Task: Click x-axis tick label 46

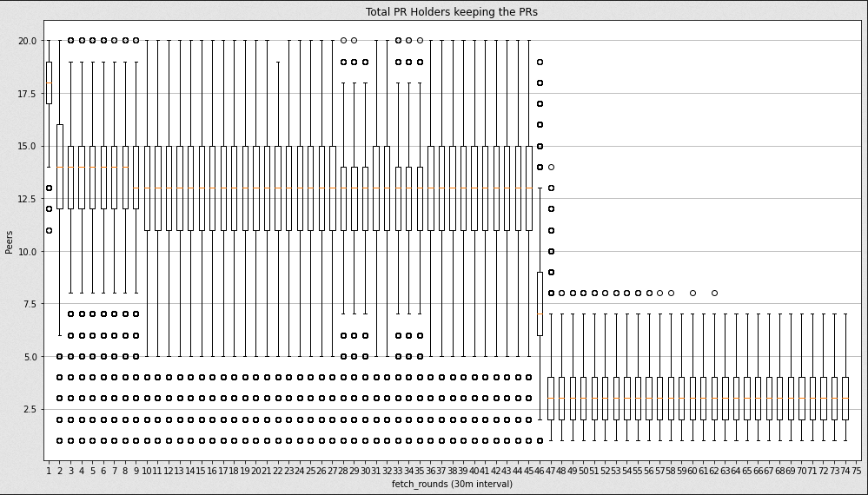Action: click(540, 471)
